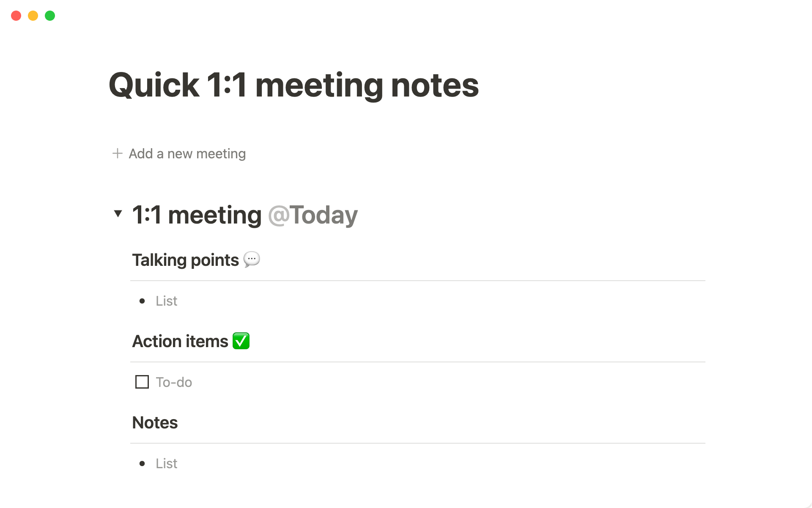Click the List placeholder under Notes
Image resolution: width=812 pixels, height=508 pixels.
(x=166, y=464)
